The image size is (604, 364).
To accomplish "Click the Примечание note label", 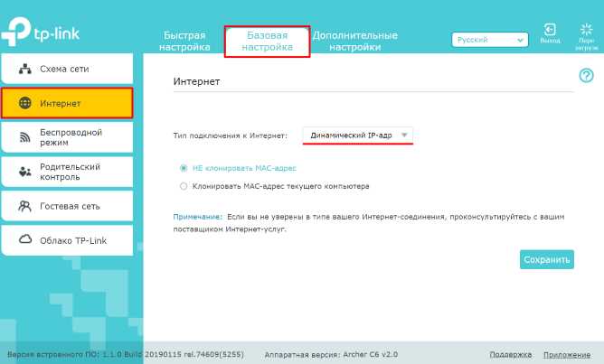I will pyautogui.click(x=198, y=217).
